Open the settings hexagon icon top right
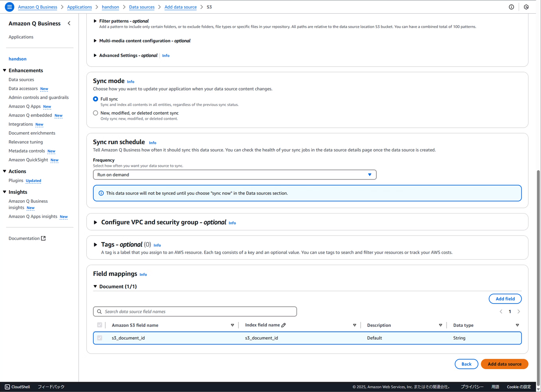 point(526,7)
